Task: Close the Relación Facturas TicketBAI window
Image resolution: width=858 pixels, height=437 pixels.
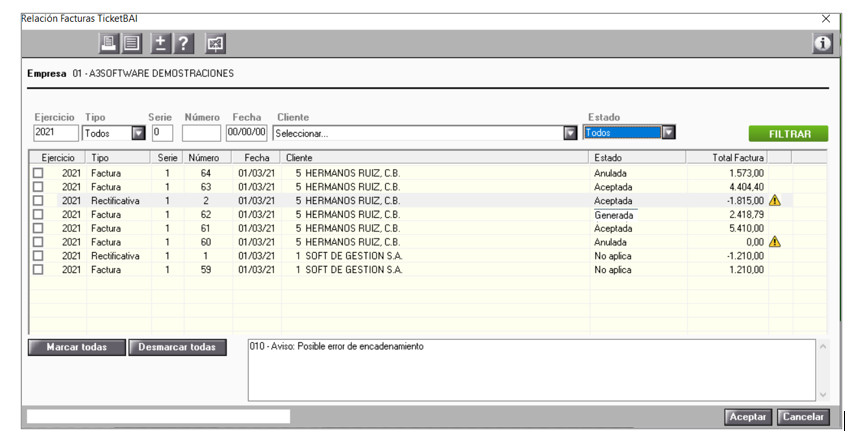Action: [x=826, y=19]
